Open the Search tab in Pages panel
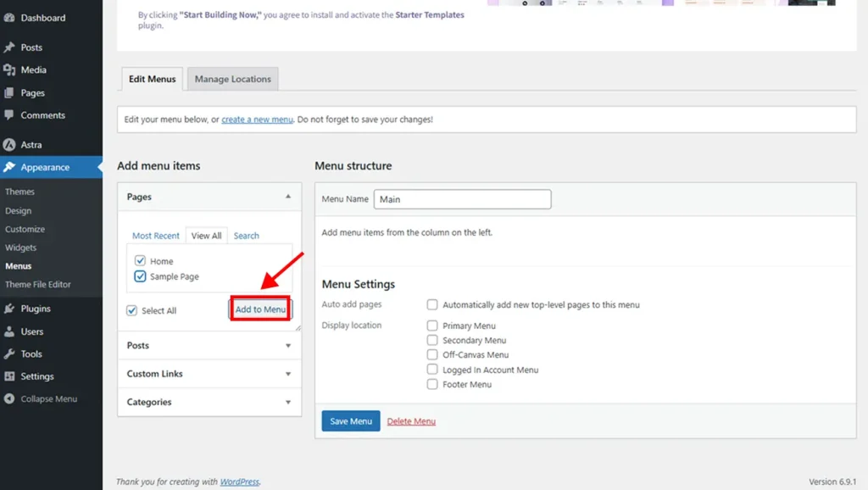868x490 pixels. click(246, 235)
